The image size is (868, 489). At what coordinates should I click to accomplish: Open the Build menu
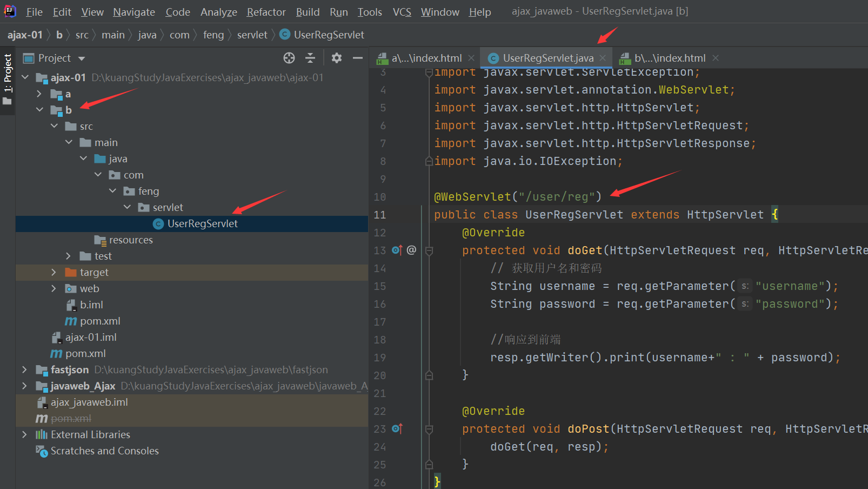point(308,12)
